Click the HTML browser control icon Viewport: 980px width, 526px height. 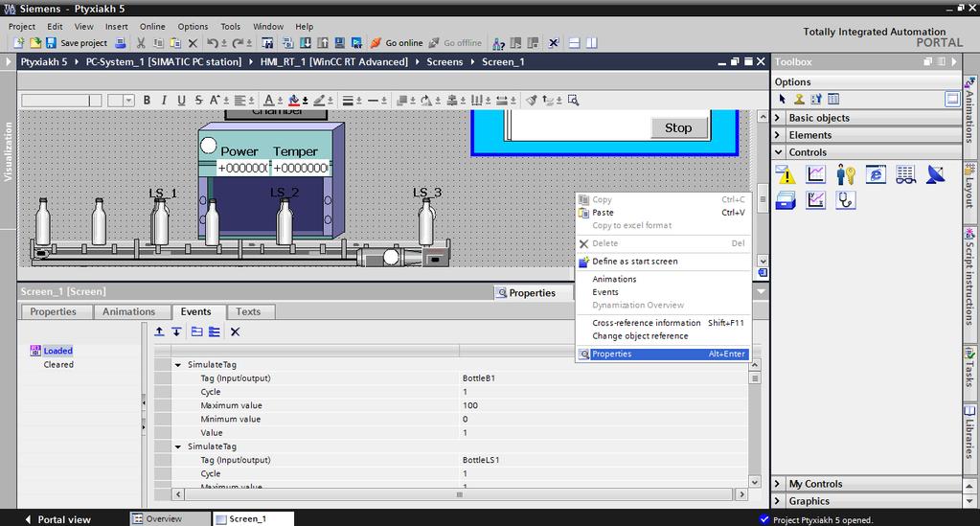click(x=876, y=174)
